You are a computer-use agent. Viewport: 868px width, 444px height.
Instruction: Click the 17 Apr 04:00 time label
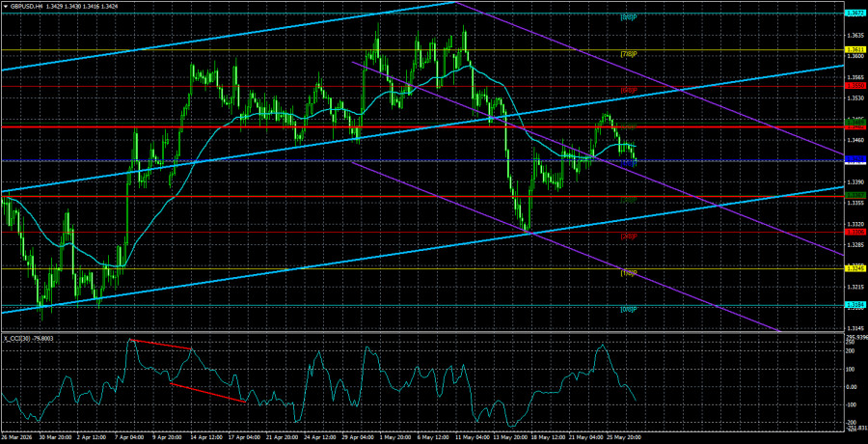[x=242, y=438]
